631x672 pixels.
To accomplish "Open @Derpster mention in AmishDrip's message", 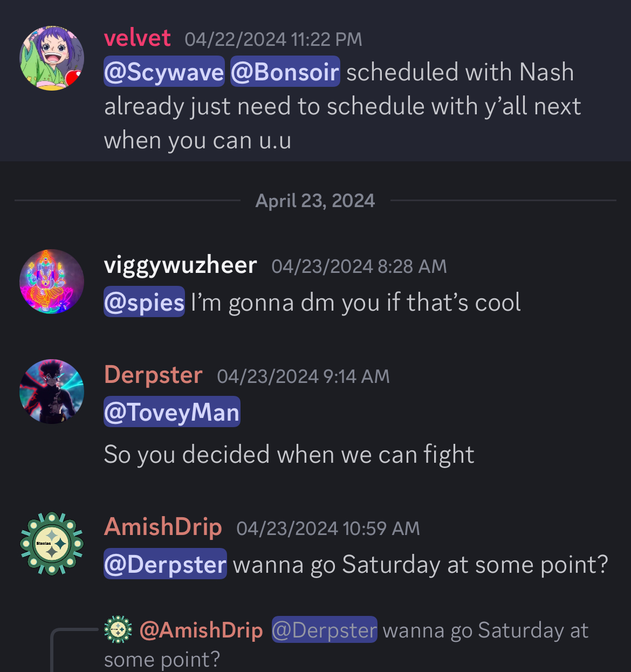I will tap(165, 564).
